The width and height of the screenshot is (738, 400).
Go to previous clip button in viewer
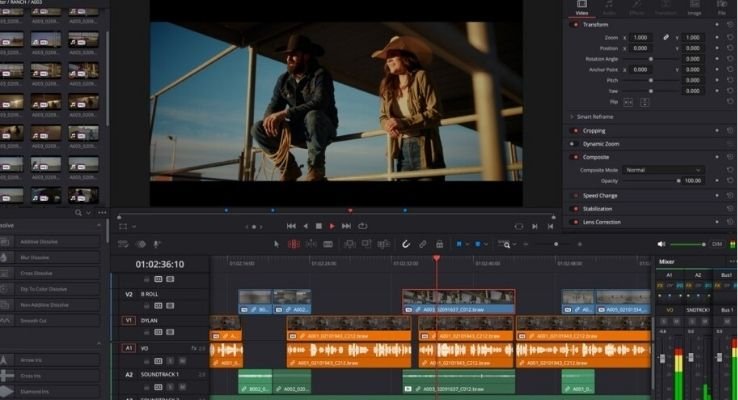[x=550, y=226]
